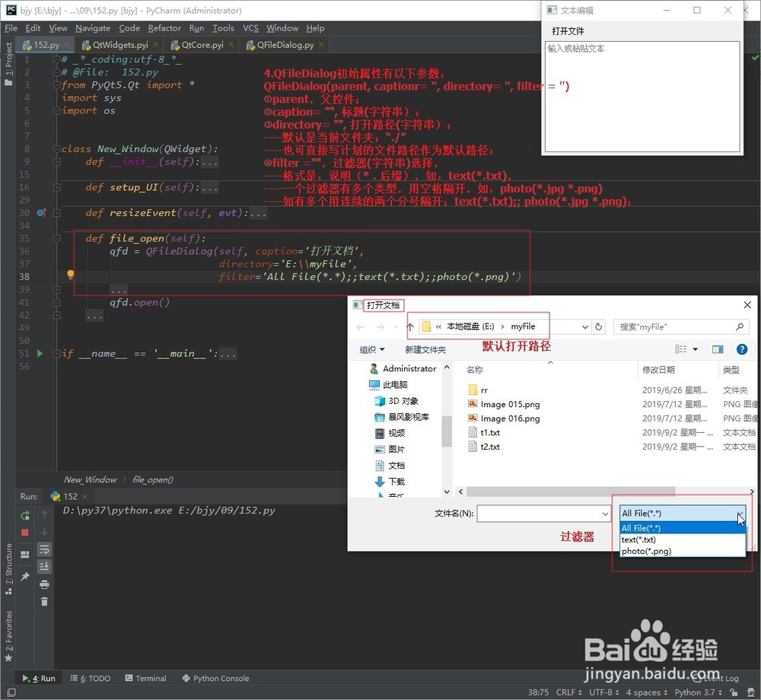This screenshot has width=761, height=700.
Task: Select text(*.txt) filter option
Action: [x=683, y=539]
